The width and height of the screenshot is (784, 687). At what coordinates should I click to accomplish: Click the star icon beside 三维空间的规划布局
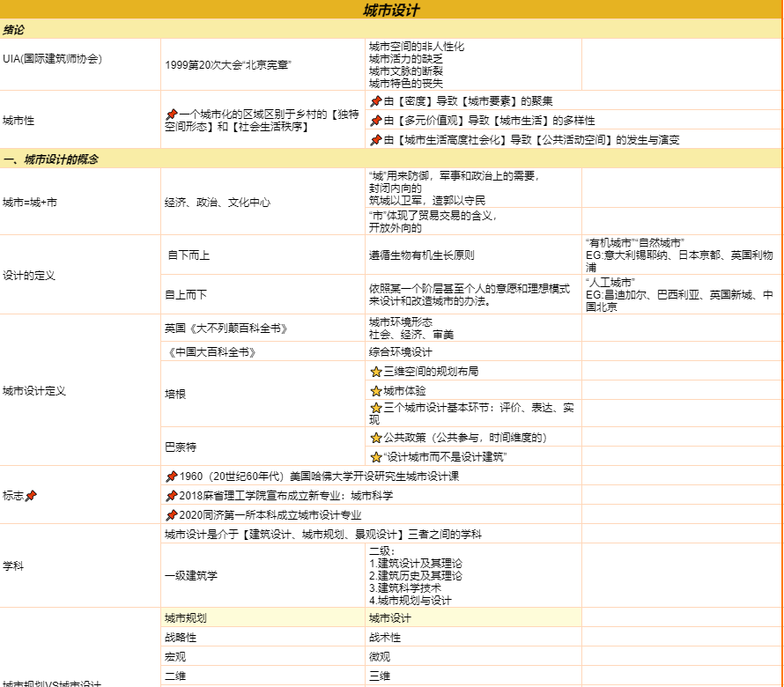pos(375,371)
